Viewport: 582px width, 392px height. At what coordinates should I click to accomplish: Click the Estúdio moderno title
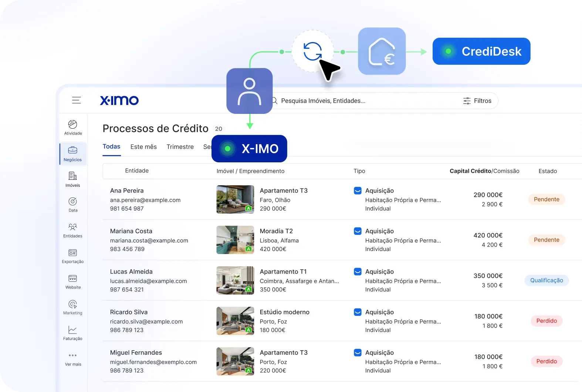click(285, 312)
